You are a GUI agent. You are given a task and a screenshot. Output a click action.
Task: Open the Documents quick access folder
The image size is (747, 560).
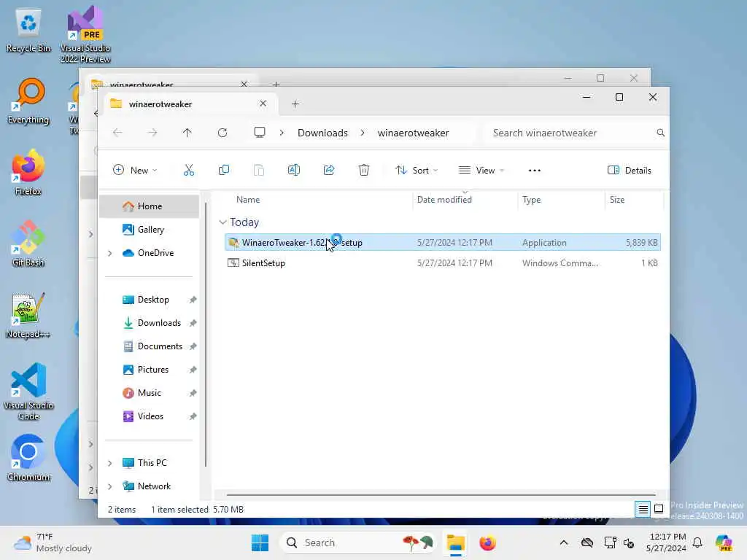coord(149,346)
